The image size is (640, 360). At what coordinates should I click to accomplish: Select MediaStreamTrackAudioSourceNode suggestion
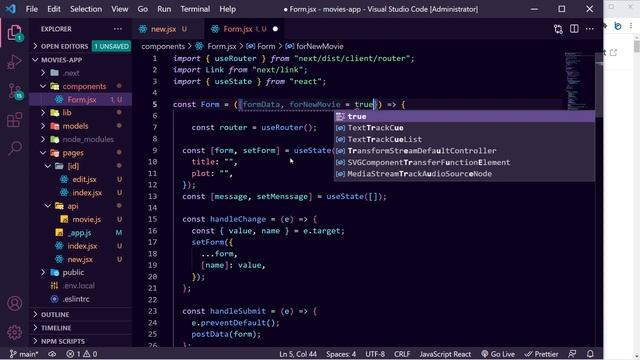(464, 173)
